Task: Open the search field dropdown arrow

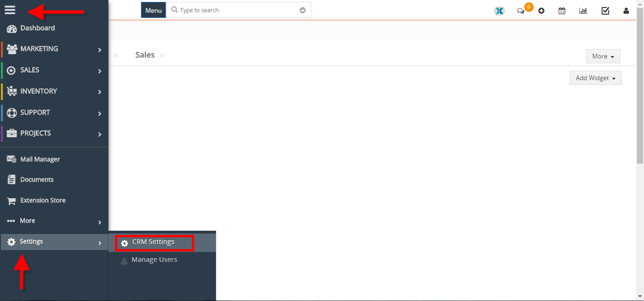Action: pos(303,10)
